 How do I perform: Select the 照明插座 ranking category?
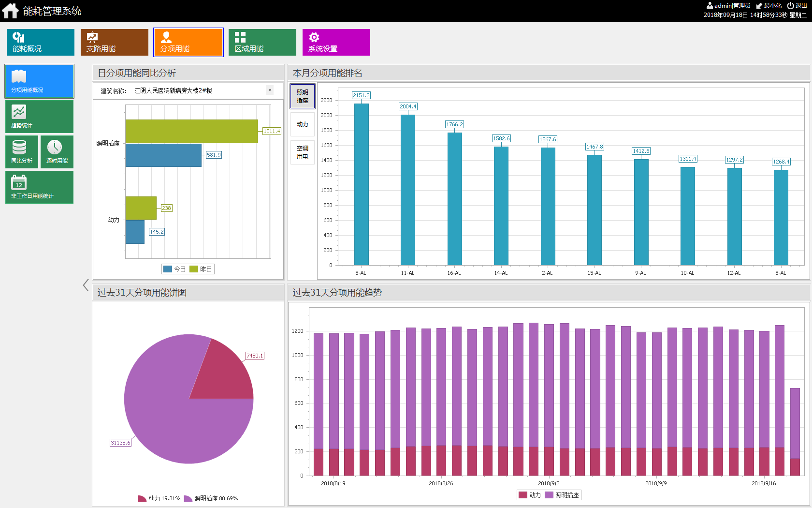coord(303,96)
